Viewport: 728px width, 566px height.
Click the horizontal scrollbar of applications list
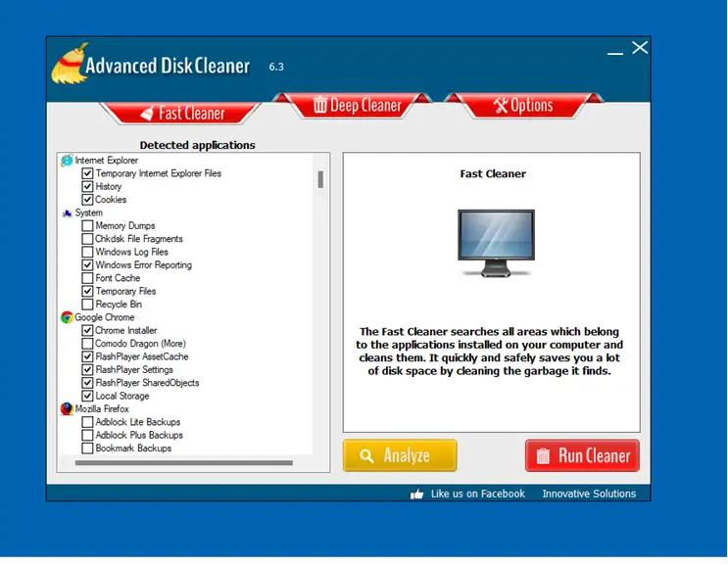click(184, 462)
